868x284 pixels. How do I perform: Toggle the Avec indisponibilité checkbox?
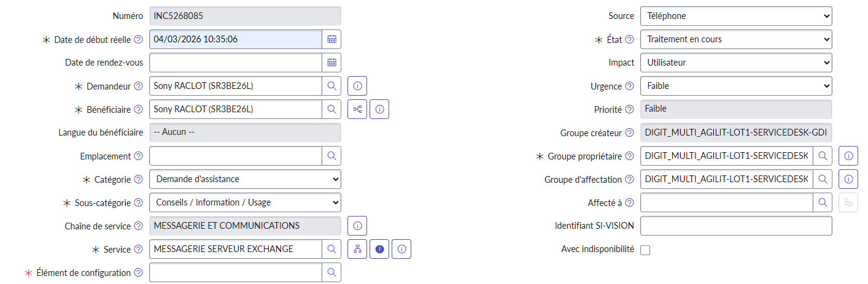(645, 250)
